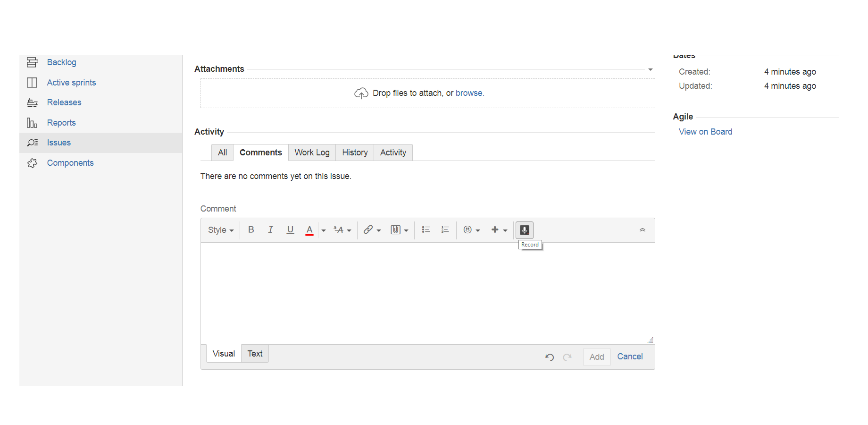868x425 pixels.
Task: Switch to the Work Log tab
Action: pyautogui.click(x=312, y=153)
